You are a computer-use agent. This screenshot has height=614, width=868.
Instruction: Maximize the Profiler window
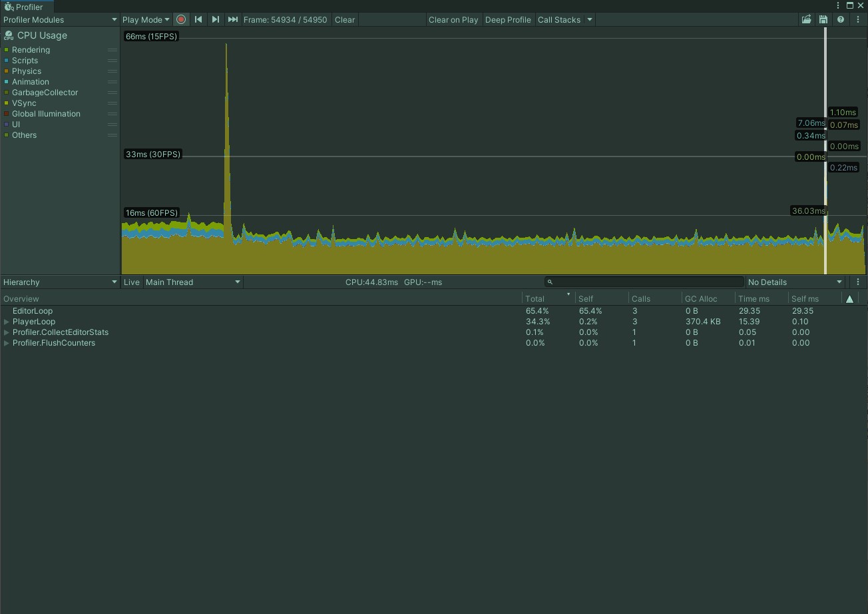[x=849, y=5]
